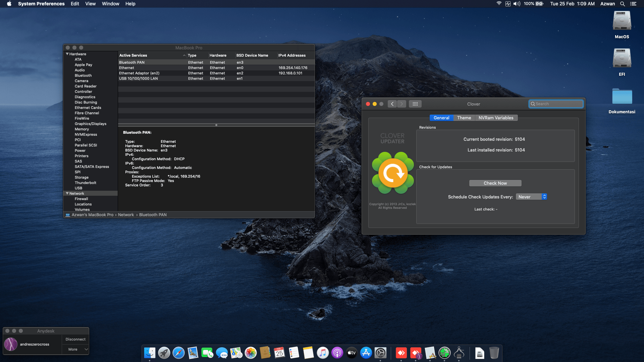Go back in the Clover preferences window
This screenshot has width=644, height=362.
point(392,104)
